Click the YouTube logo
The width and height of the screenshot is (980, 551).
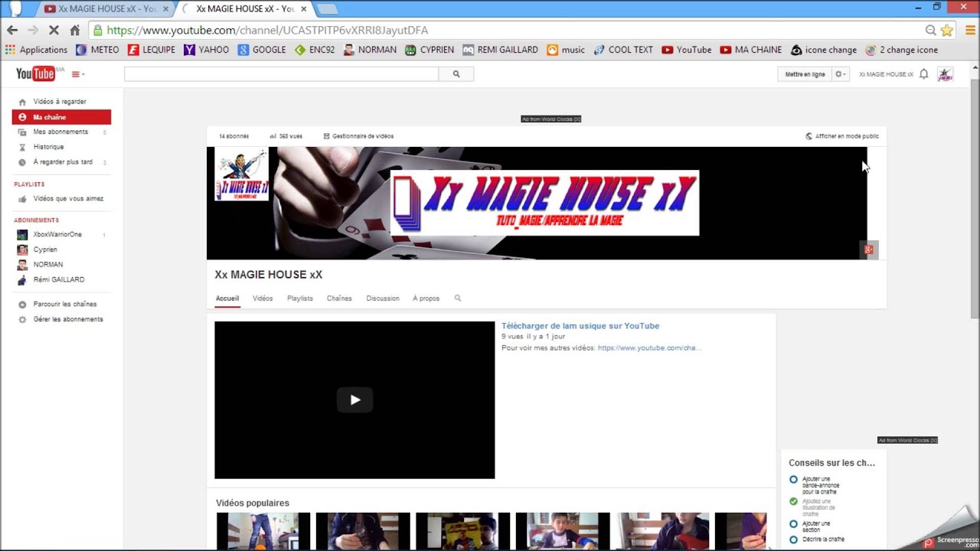tap(35, 73)
